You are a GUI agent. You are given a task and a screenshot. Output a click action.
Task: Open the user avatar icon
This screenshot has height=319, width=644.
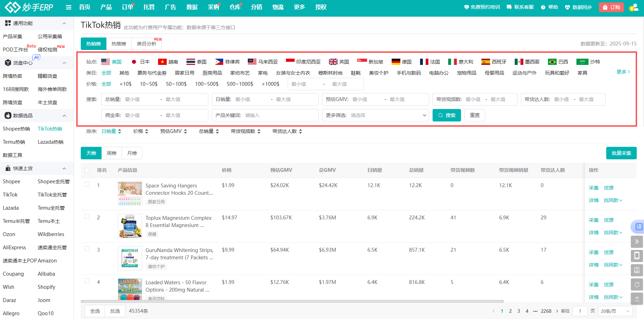pyautogui.click(x=634, y=7)
